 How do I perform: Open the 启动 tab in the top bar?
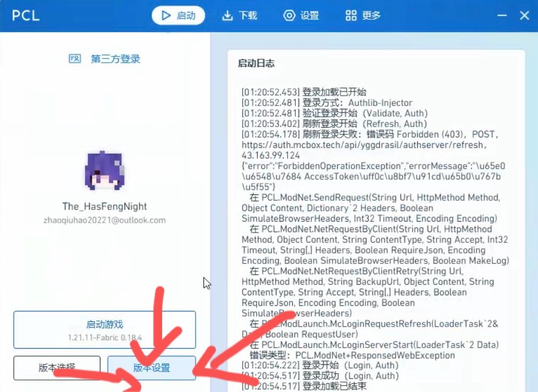pos(178,16)
